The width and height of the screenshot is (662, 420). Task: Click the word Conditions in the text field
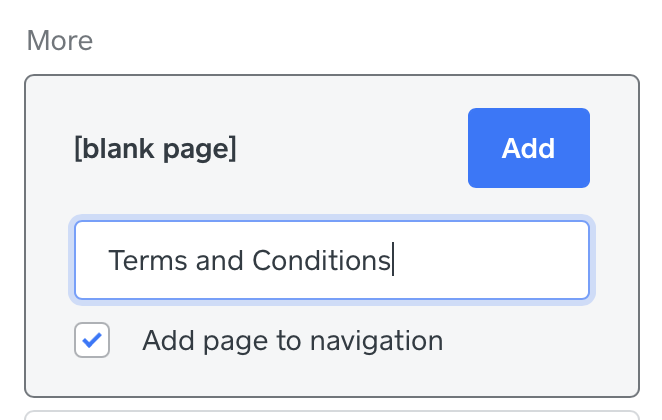[320, 261]
